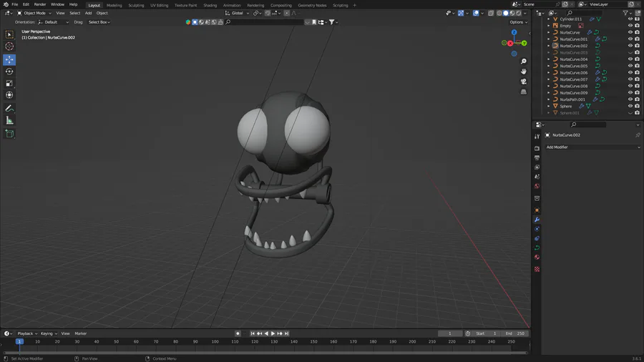Click the viewport pan hand icon

click(524, 72)
